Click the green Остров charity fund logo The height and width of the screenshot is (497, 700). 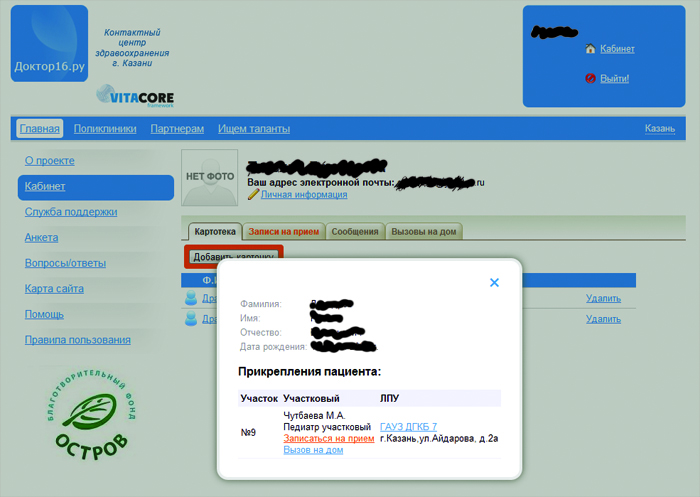[92, 414]
